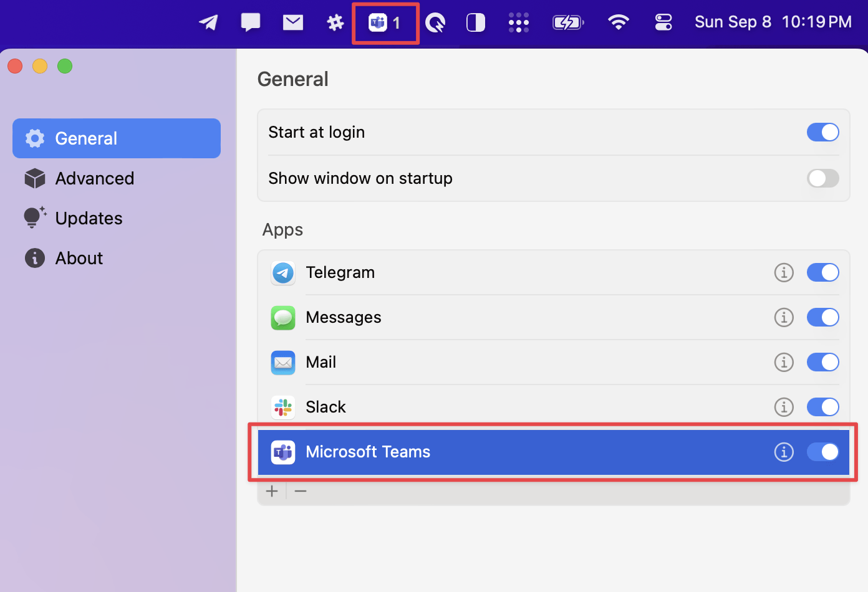Image resolution: width=868 pixels, height=592 pixels.
Task: Click the Slack app icon in the list
Action: click(283, 408)
